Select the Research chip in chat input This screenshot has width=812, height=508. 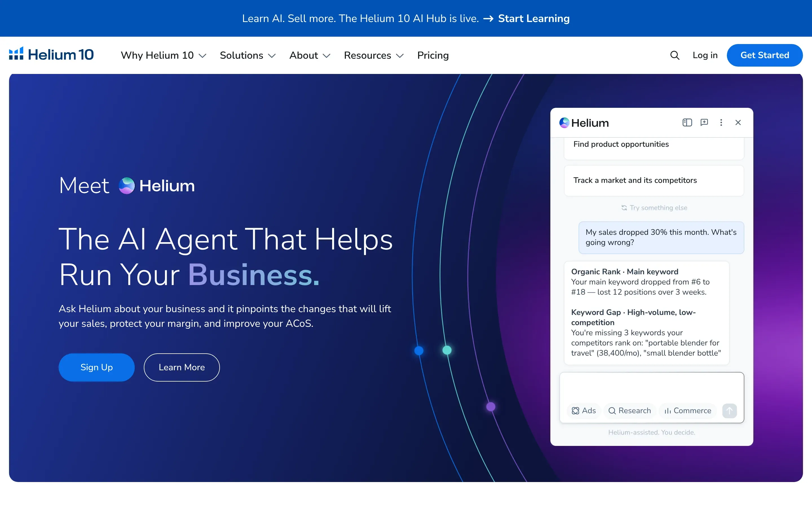click(x=630, y=411)
